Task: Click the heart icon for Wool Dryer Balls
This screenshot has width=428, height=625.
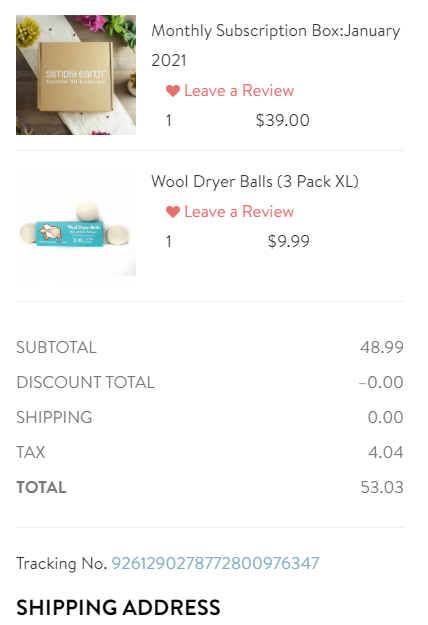Action: tap(173, 212)
